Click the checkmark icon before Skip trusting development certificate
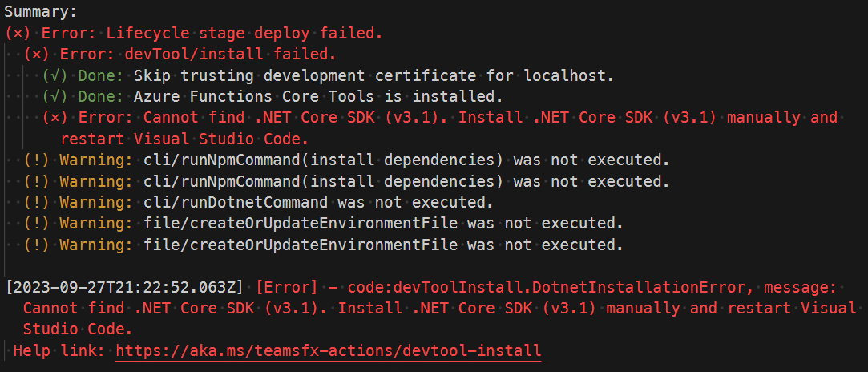The width and height of the screenshot is (868, 372). click(x=56, y=76)
